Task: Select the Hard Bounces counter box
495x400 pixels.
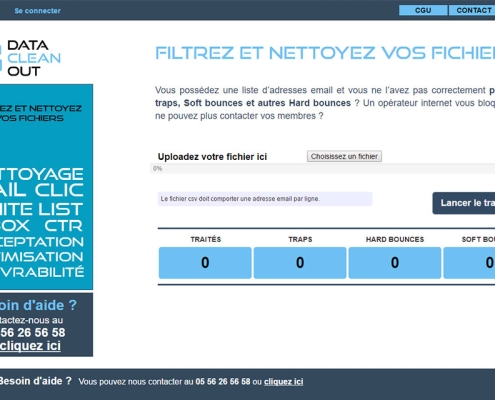Action: (x=395, y=263)
